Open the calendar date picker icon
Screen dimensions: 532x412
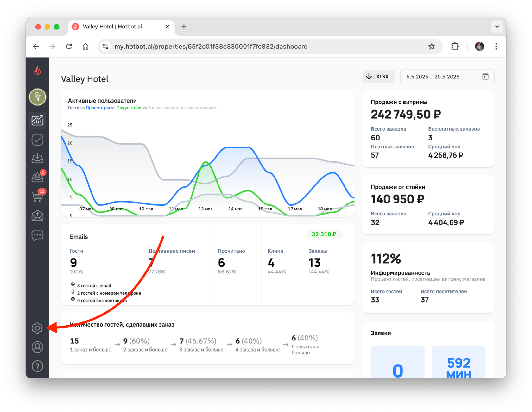coord(485,77)
